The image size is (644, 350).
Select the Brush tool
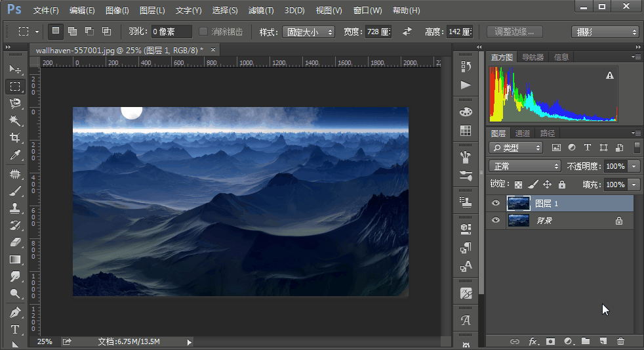click(x=15, y=191)
